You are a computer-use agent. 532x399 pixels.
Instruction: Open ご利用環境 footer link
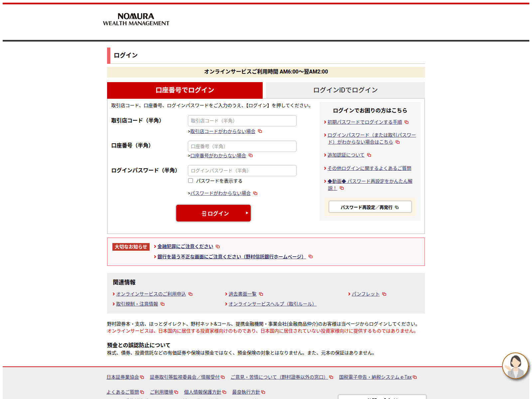(x=162, y=392)
